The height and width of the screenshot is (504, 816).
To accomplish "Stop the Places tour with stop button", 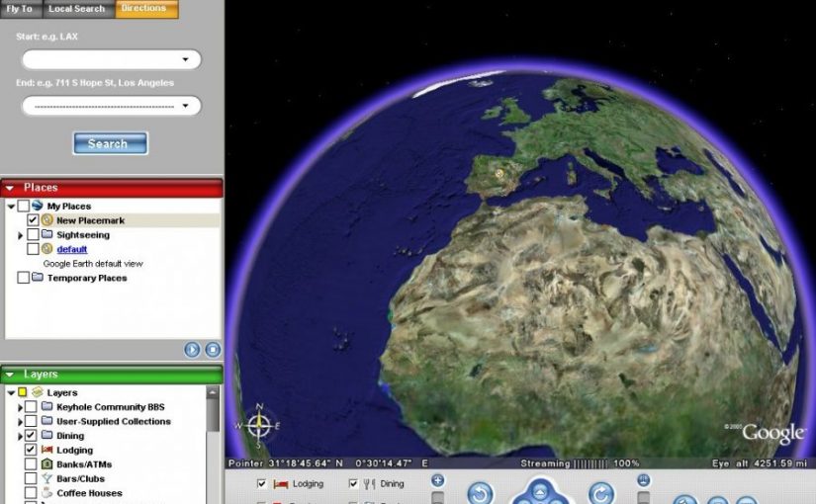I will click(213, 350).
